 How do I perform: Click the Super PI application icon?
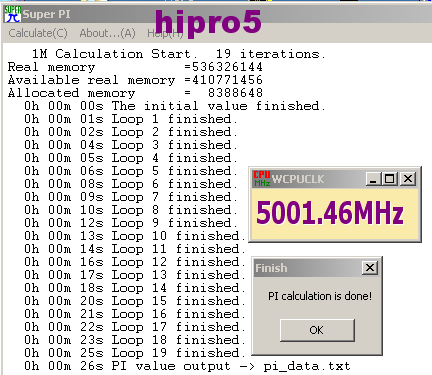click(12, 14)
